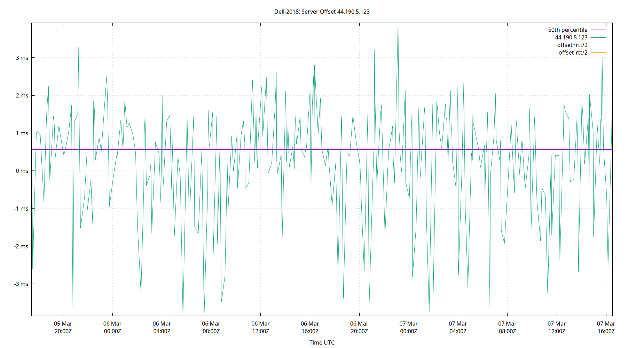644x348 pixels.
Task: Click the 44.190.5.123 legend text
Action: (x=571, y=37)
